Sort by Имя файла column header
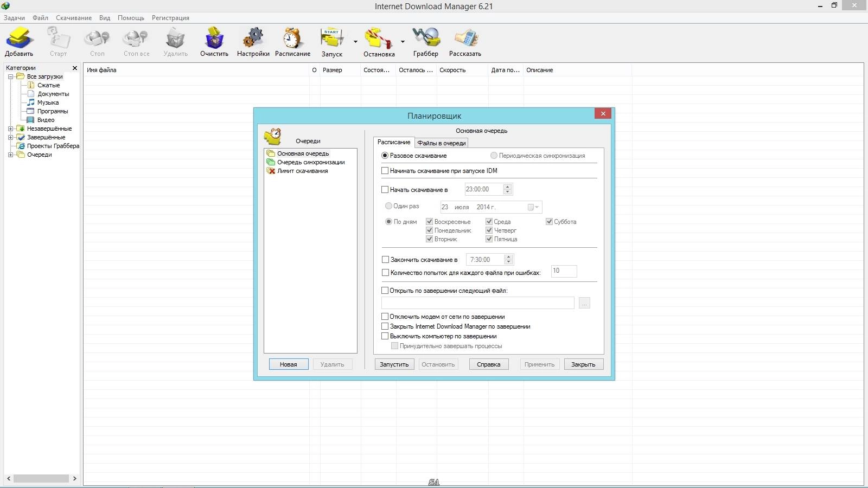 (196, 70)
